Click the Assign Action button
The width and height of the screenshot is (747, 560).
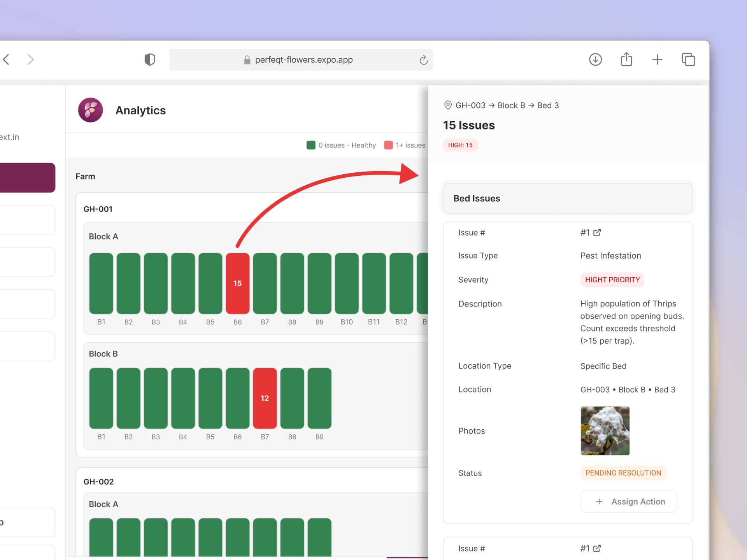coord(628,501)
